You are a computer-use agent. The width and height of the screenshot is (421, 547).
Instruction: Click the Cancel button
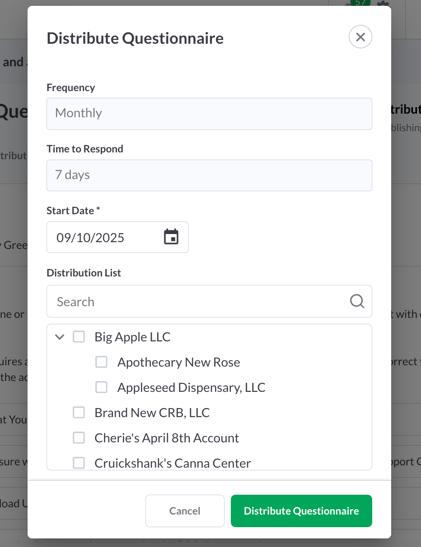pyautogui.click(x=185, y=511)
